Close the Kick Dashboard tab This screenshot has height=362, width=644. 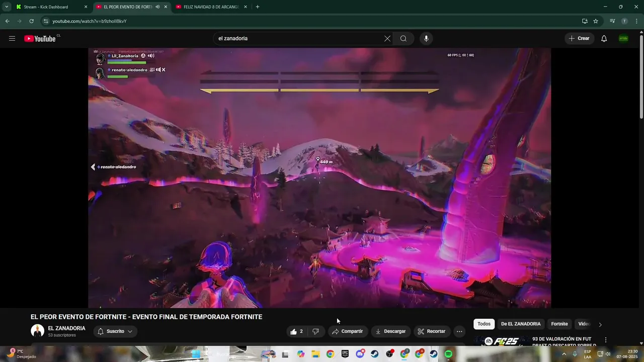point(86,7)
